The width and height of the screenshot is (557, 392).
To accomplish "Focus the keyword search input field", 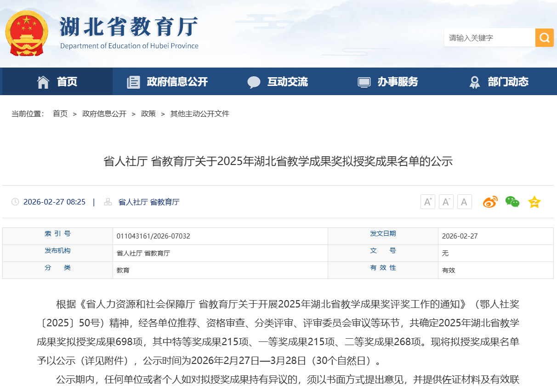I will coord(490,38).
